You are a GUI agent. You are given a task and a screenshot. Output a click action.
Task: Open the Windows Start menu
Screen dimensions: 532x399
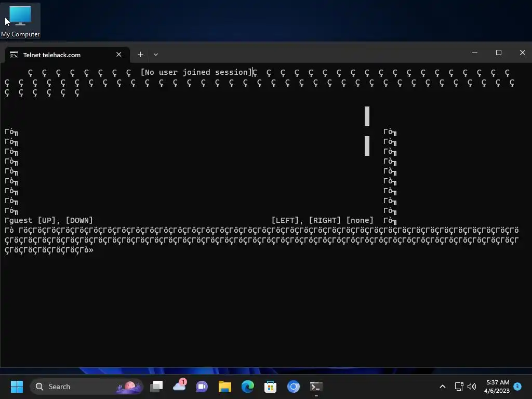click(17, 387)
